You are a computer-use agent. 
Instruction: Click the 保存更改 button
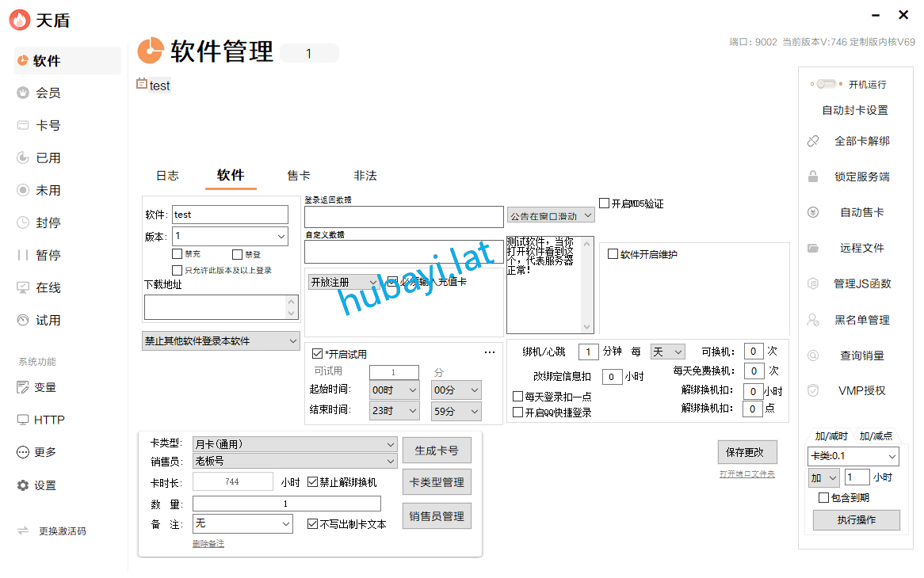tap(746, 452)
